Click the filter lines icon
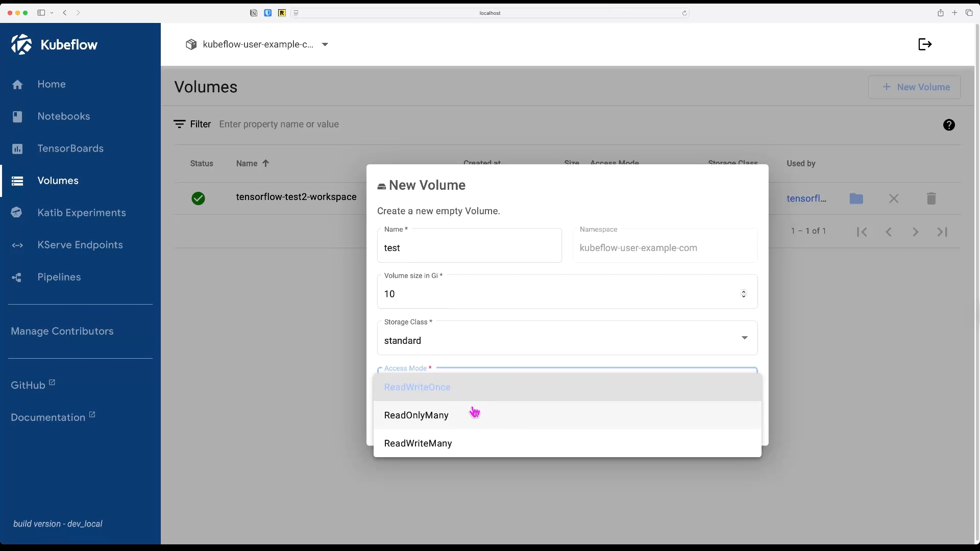The width and height of the screenshot is (980, 551). (x=179, y=124)
